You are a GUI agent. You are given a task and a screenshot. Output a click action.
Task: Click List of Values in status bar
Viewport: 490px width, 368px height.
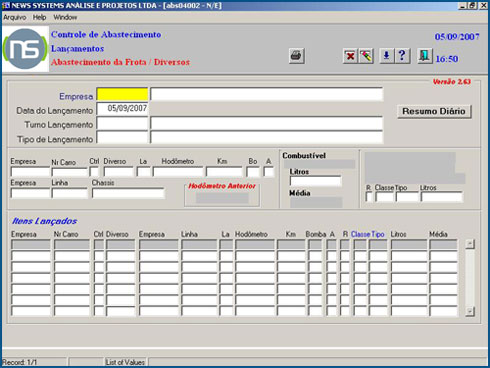(125, 362)
